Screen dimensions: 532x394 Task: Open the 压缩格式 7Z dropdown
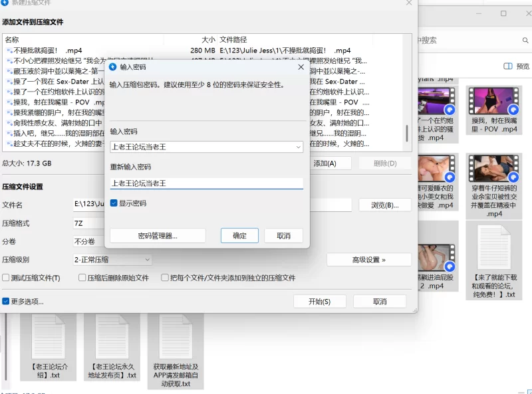[89, 223]
